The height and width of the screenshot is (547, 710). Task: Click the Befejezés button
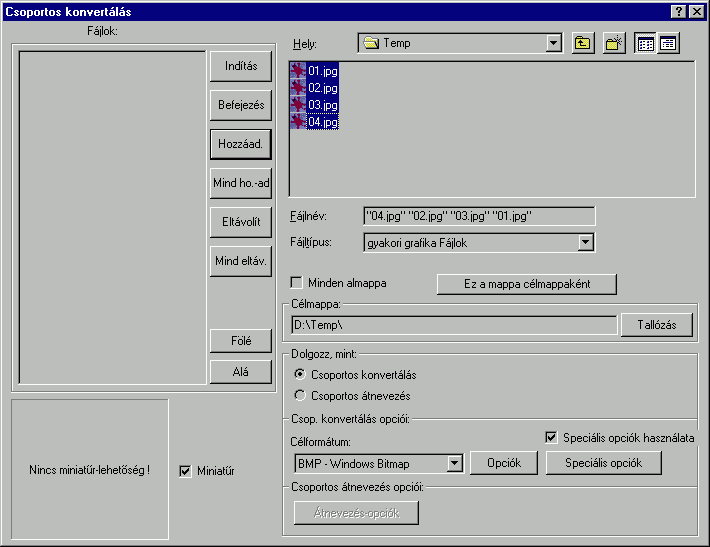[241, 105]
